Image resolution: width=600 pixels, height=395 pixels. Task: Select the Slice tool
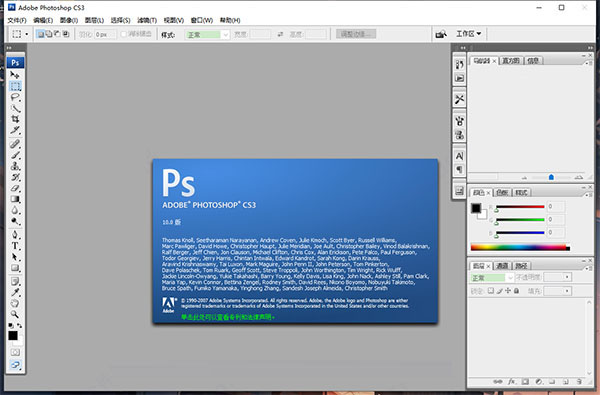[15, 130]
